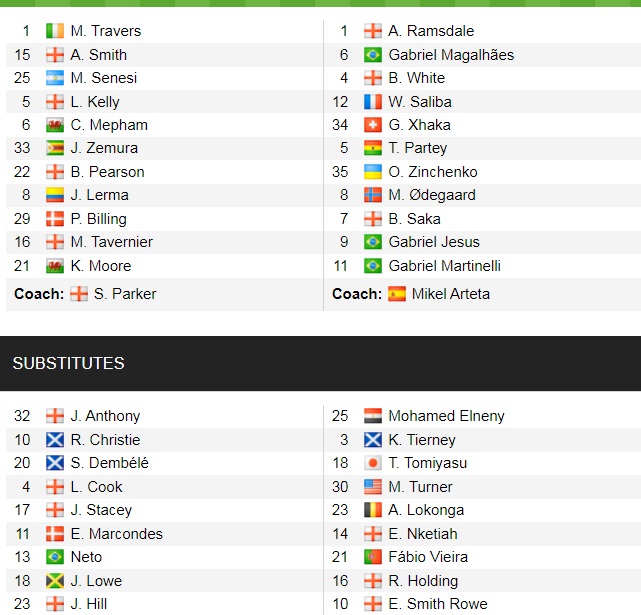
Task: Click Japan flag next to T. Tomiyasu
Action: [x=373, y=463]
